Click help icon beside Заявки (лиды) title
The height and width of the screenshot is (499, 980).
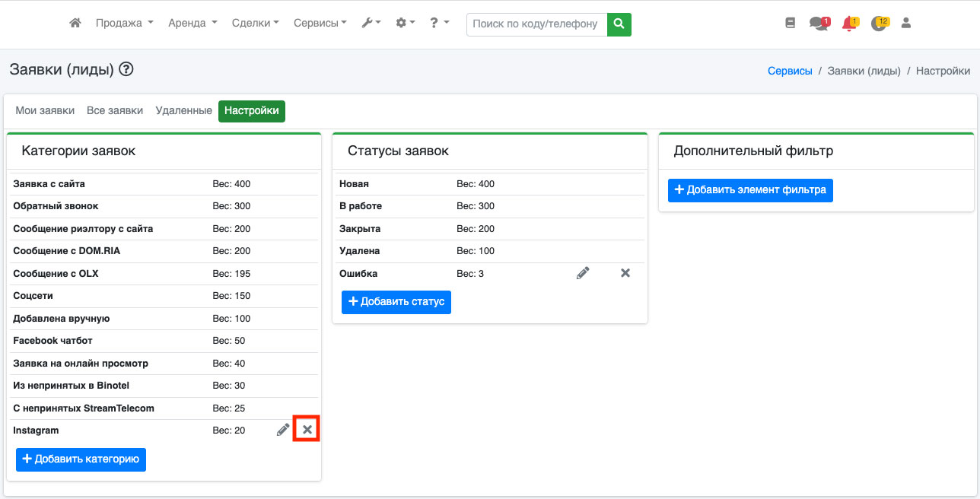[x=126, y=70]
